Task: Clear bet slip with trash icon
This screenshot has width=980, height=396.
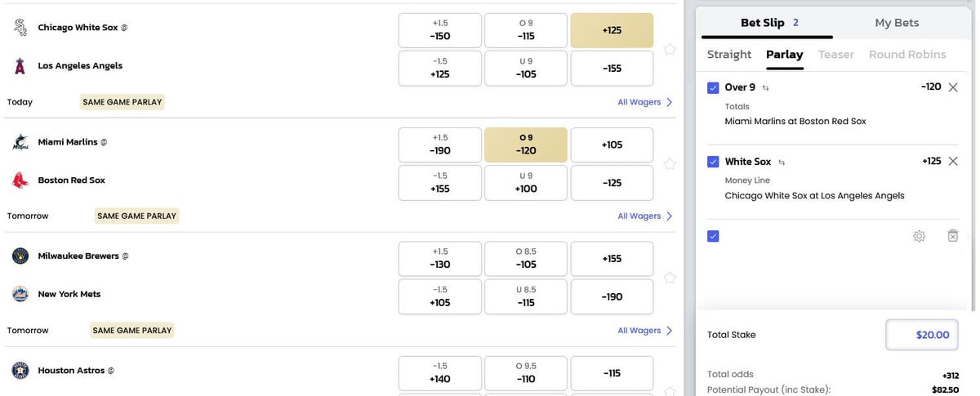Action: click(x=952, y=236)
